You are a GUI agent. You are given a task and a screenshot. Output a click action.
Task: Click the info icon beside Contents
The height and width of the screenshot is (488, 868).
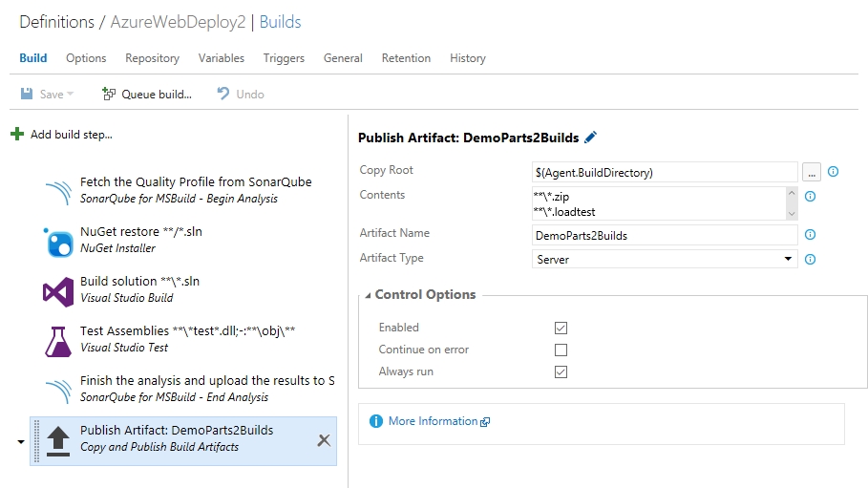pos(810,196)
